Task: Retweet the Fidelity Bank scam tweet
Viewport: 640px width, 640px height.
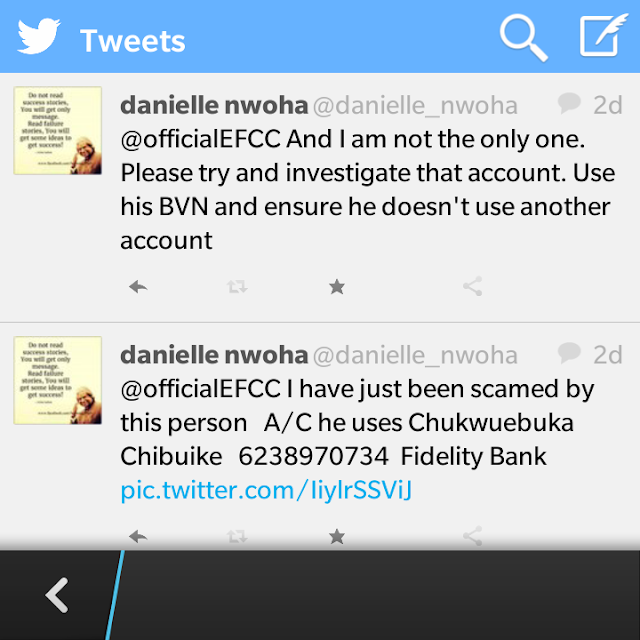Action: 237,536
